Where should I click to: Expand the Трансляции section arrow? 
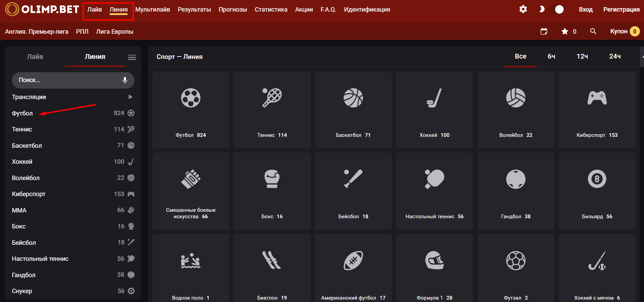click(130, 97)
